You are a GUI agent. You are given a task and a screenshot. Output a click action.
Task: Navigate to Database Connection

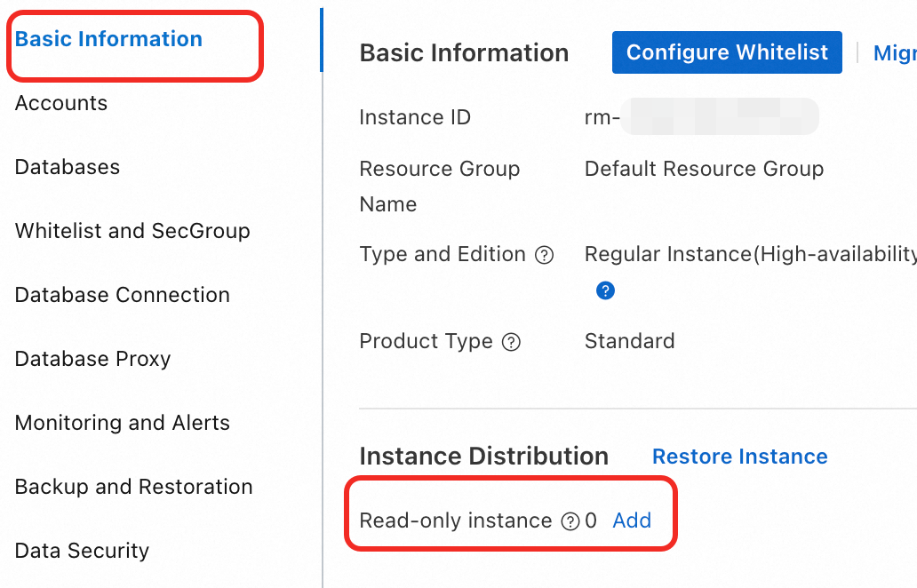123,295
